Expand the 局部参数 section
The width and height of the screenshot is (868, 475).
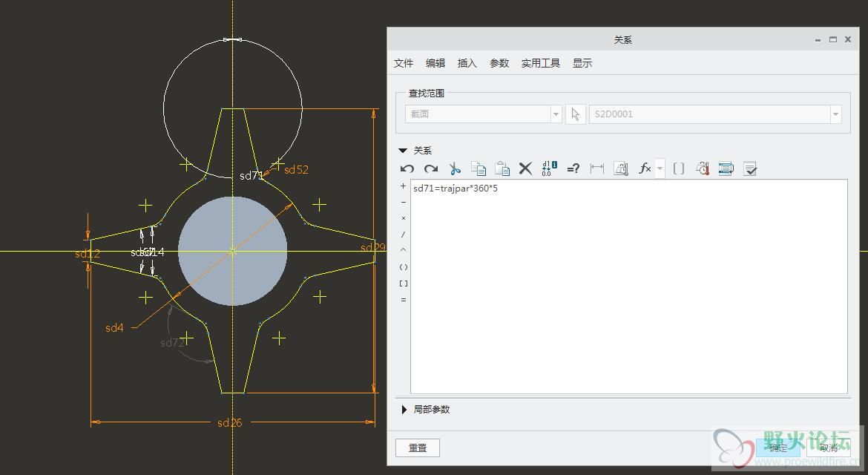[x=404, y=409]
